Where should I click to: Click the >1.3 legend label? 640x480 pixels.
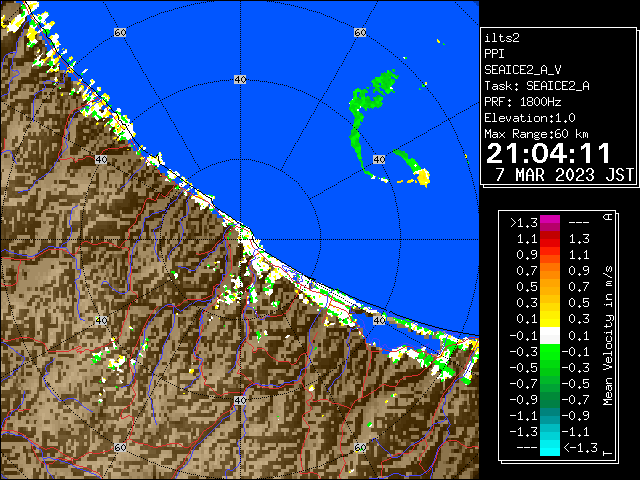tap(524, 223)
